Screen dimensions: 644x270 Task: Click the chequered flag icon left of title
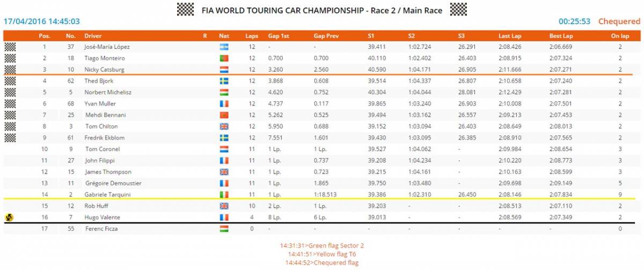click(x=185, y=9)
